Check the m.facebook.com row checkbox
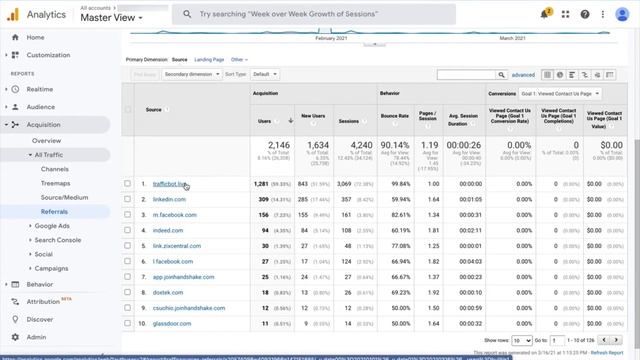 pos(128,215)
